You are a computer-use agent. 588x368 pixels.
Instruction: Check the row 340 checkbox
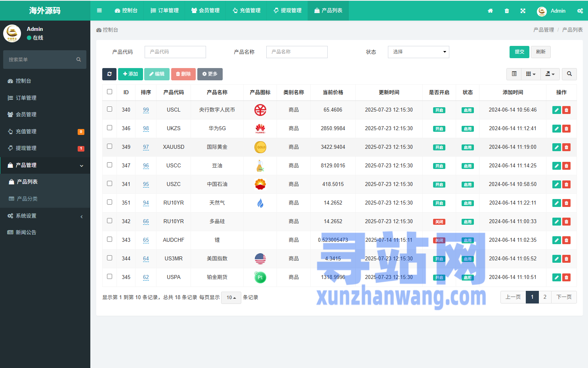[109, 109]
